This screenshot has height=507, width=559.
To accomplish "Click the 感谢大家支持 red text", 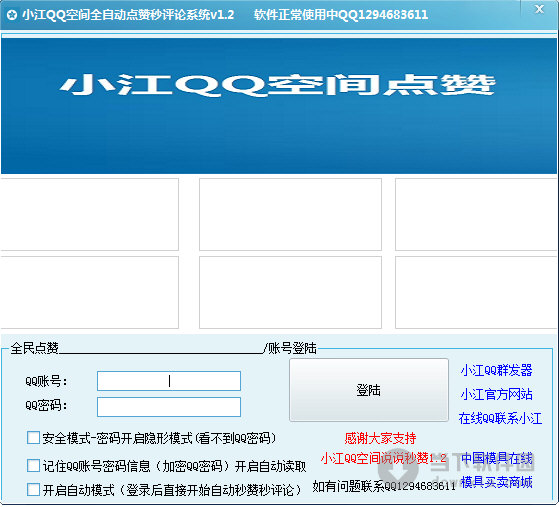I will (380, 438).
